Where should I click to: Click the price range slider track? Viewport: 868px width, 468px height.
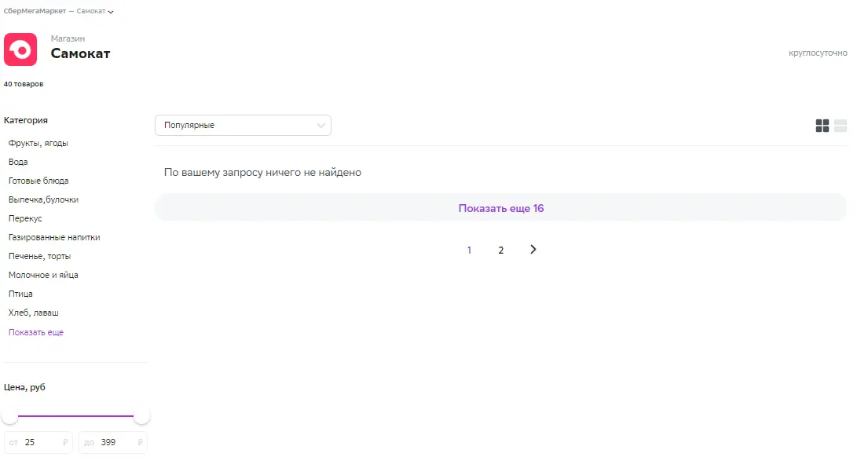point(76,415)
